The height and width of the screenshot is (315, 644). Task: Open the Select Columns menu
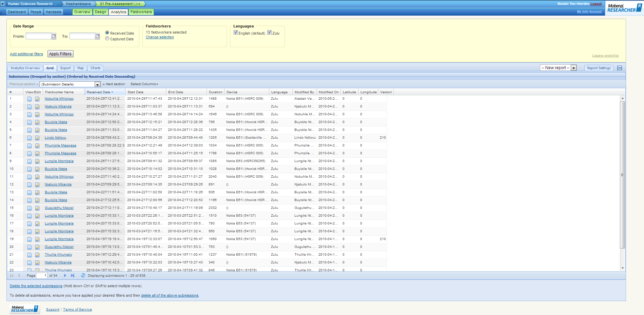(x=144, y=84)
